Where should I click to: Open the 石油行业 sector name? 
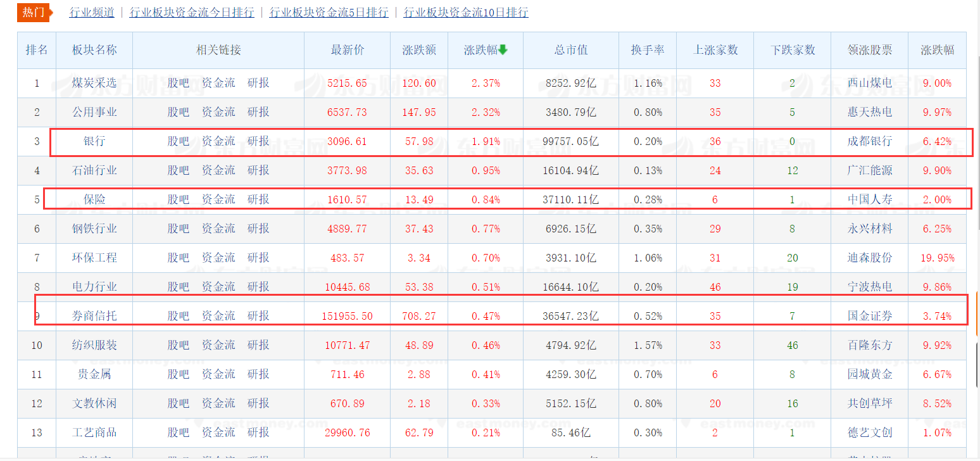point(94,170)
